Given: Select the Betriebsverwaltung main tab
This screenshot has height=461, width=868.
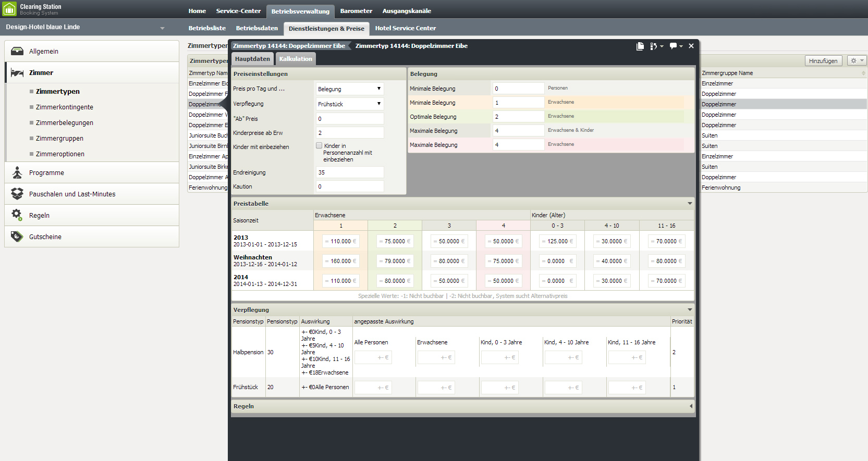Looking at the screenshot, I should click(x=300, y=11).
